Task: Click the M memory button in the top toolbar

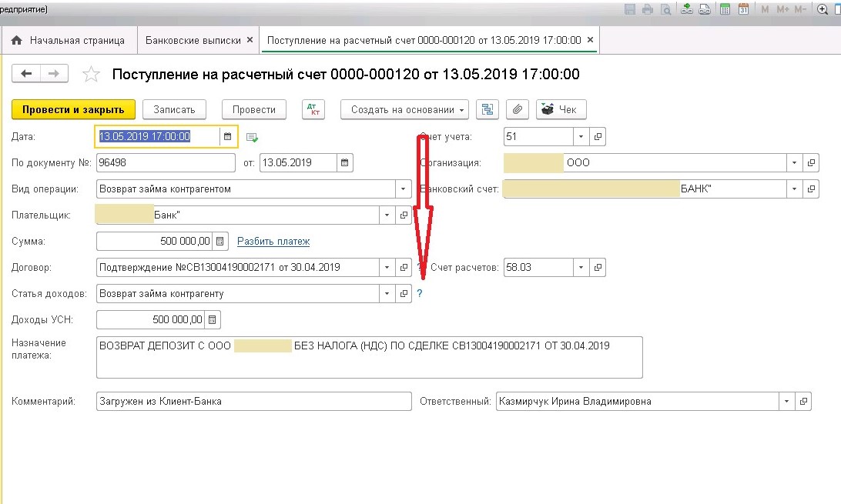Action: [765, 9]
